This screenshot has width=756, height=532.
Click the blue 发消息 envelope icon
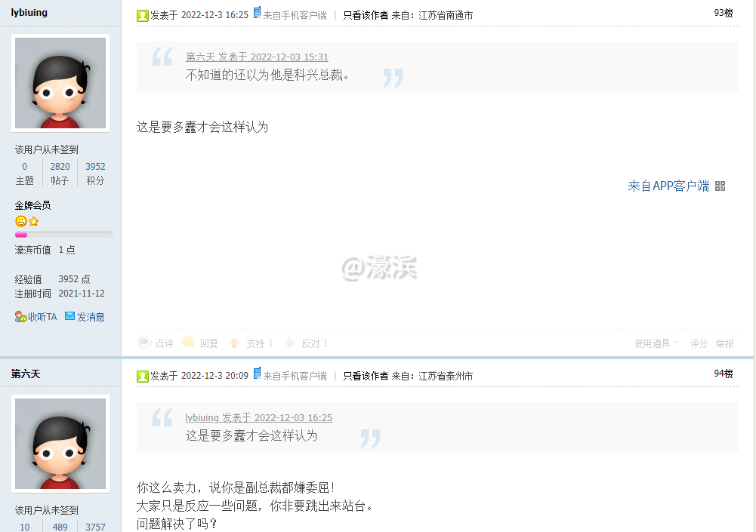pyautogui.click(x=69, y=317)
